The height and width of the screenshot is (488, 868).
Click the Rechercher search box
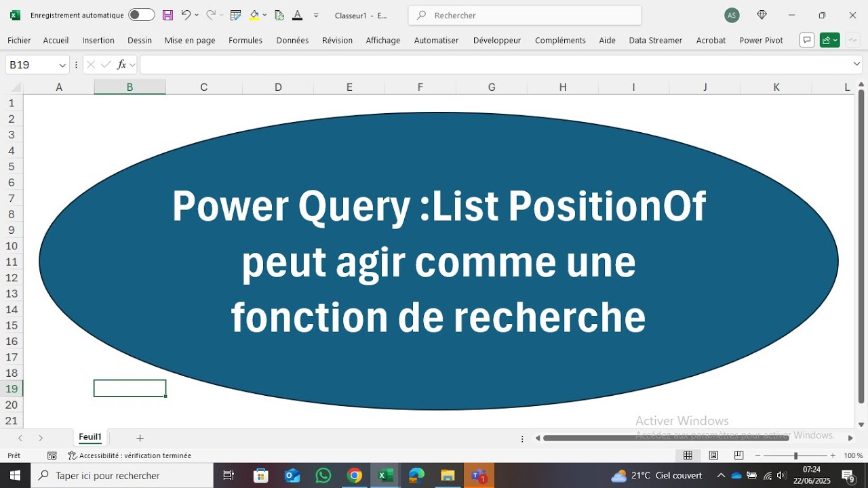pyautogui.click(x=525, y=15)
